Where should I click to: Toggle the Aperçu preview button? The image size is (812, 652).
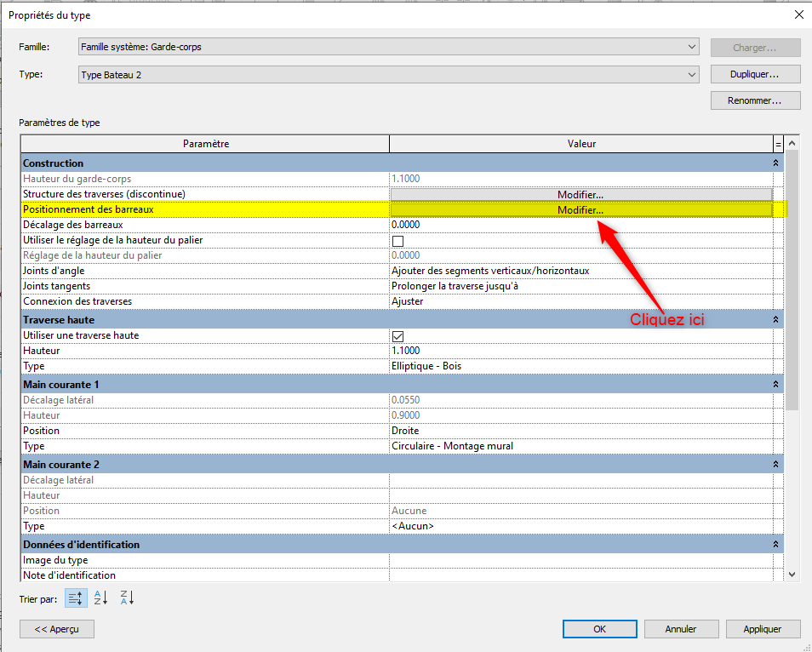(x=57, y=629)
